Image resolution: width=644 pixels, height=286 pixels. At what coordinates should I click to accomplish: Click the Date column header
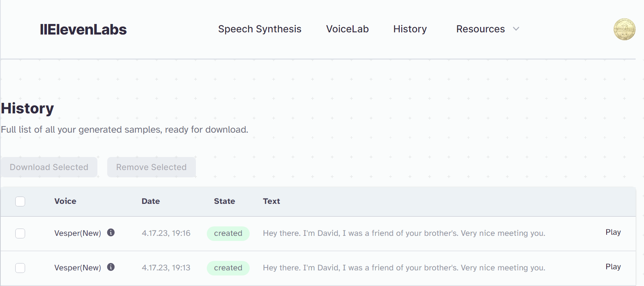click(x=151, y=201)
